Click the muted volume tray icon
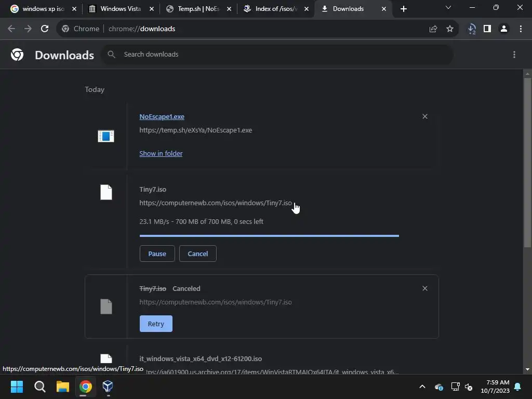This screenshot has width=532, height=399. pos(469,387)
